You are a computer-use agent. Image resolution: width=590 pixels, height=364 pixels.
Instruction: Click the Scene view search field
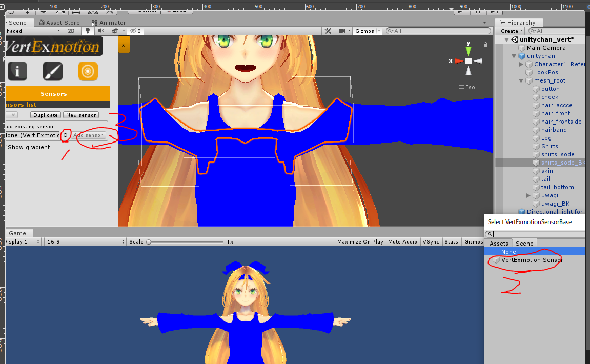[439, 31]
